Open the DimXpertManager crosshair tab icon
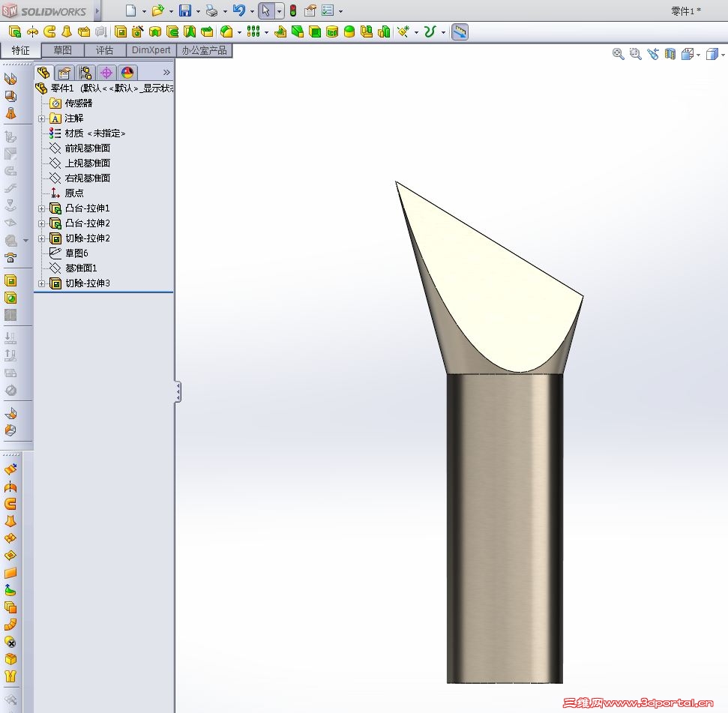 point(106,73)
